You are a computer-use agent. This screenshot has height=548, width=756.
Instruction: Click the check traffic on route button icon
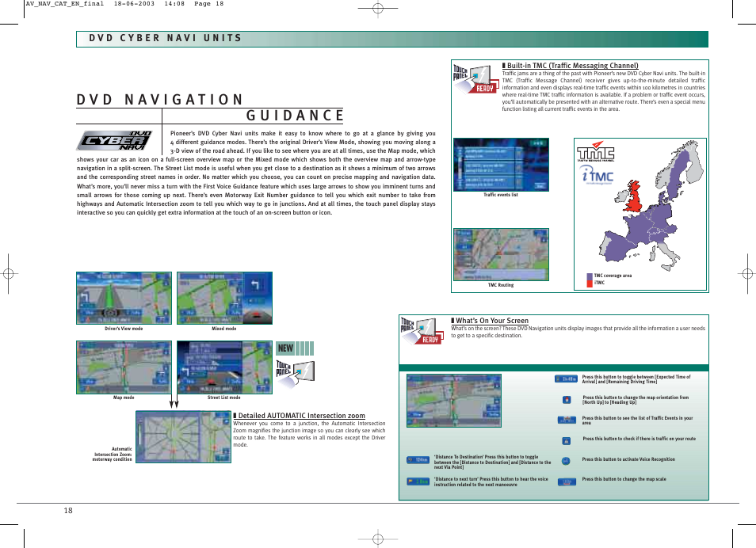(567, 440)
